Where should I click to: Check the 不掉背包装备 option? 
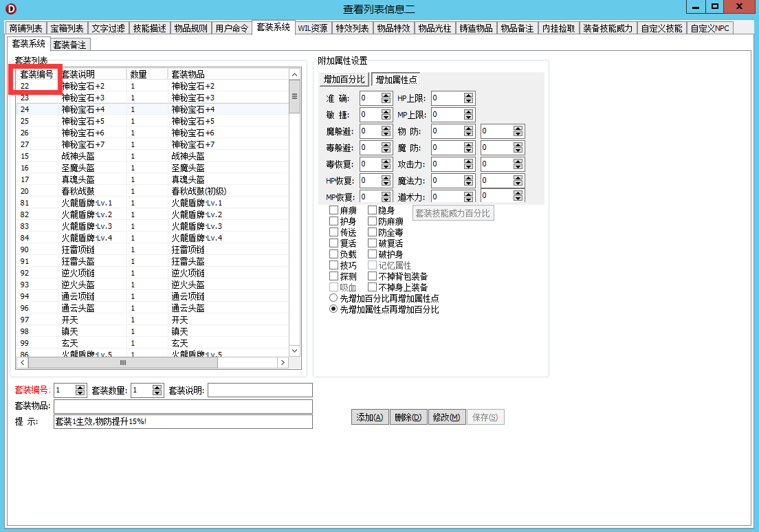(x=373, y=276)
